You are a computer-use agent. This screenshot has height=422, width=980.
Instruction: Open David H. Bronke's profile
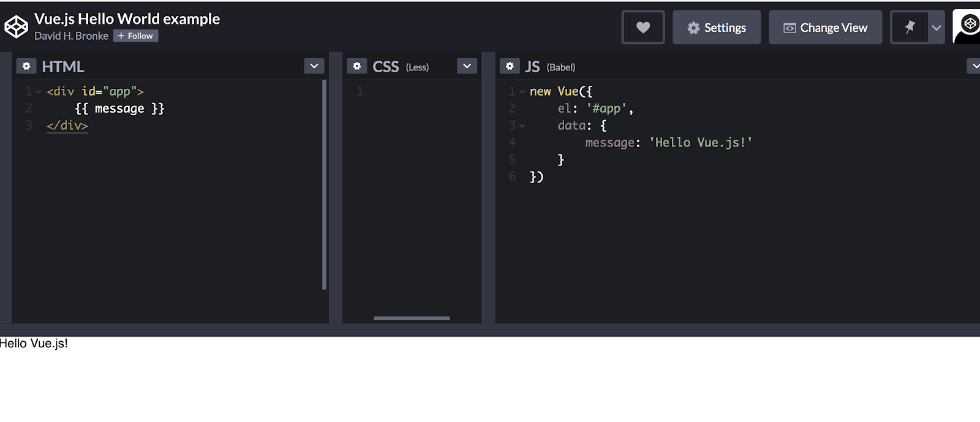tap(71, 36)
